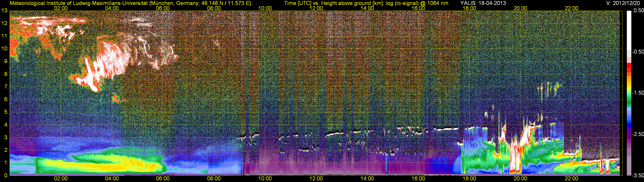Click the "9." height axis label

coord(6,61)
